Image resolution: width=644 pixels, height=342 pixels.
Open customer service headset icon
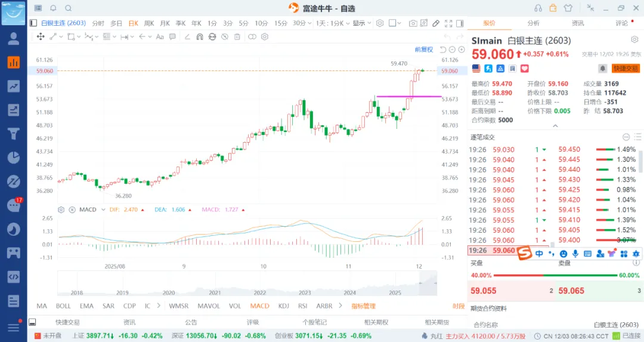click(x=538, y=8)
